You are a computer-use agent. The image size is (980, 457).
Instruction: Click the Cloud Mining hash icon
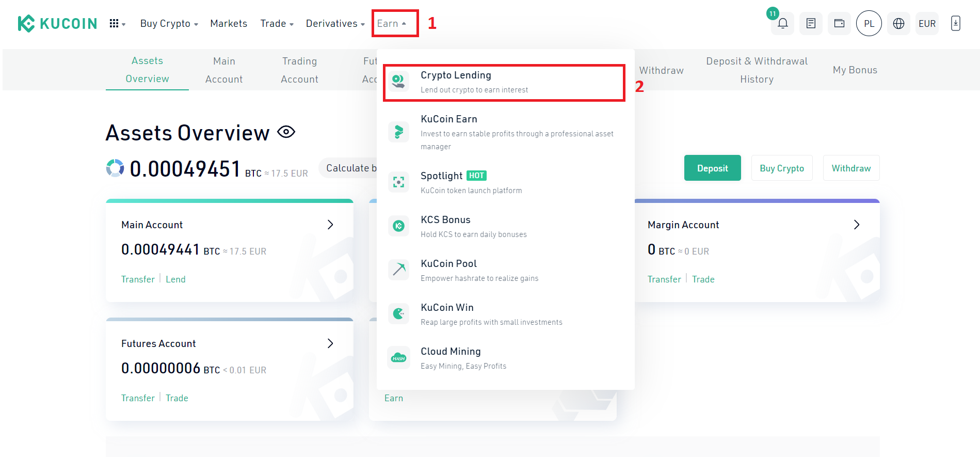[398, 357]
